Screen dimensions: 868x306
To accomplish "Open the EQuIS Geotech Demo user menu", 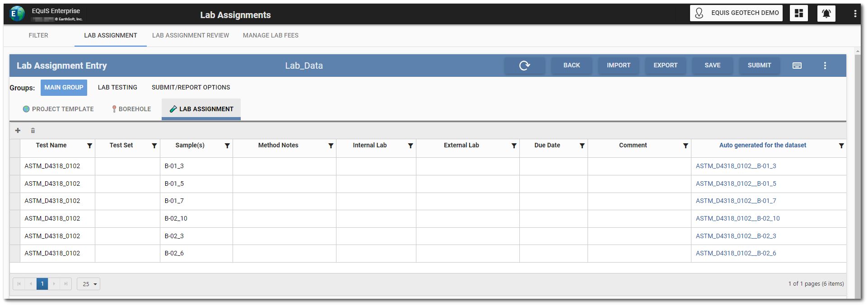I will pos(736,13).
